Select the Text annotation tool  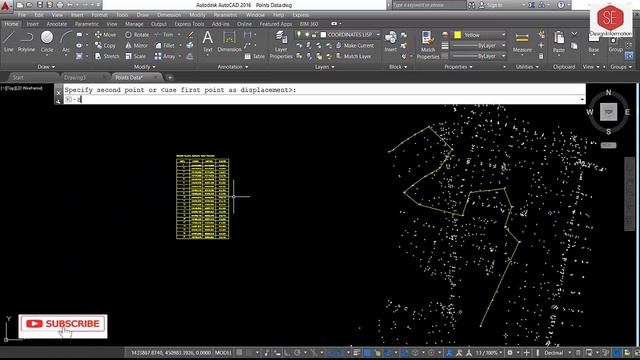207,42
